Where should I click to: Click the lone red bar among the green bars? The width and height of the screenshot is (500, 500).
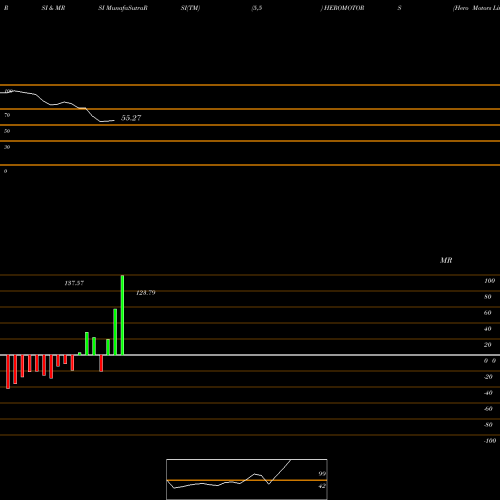[x=101, y=363]
